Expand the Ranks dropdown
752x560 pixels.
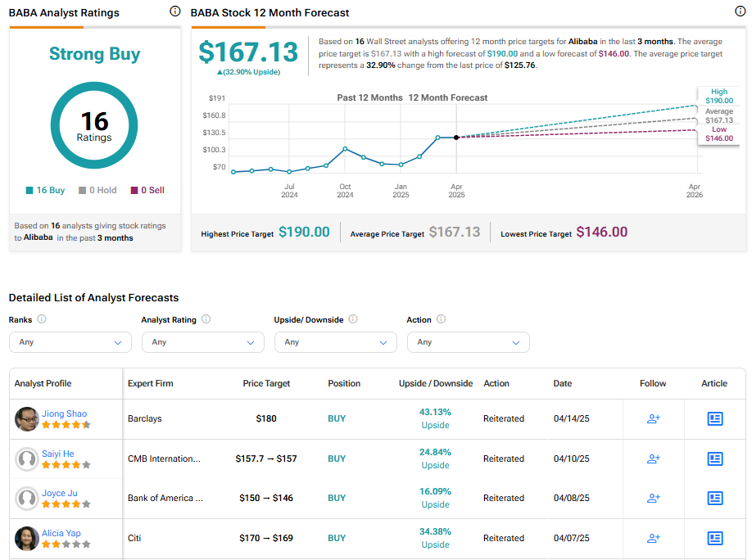coord(70,342)
